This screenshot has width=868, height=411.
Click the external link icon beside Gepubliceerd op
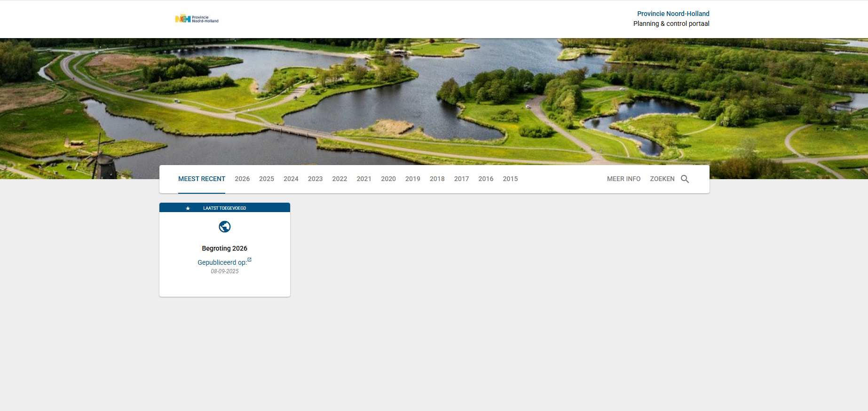tap(249, 260)
